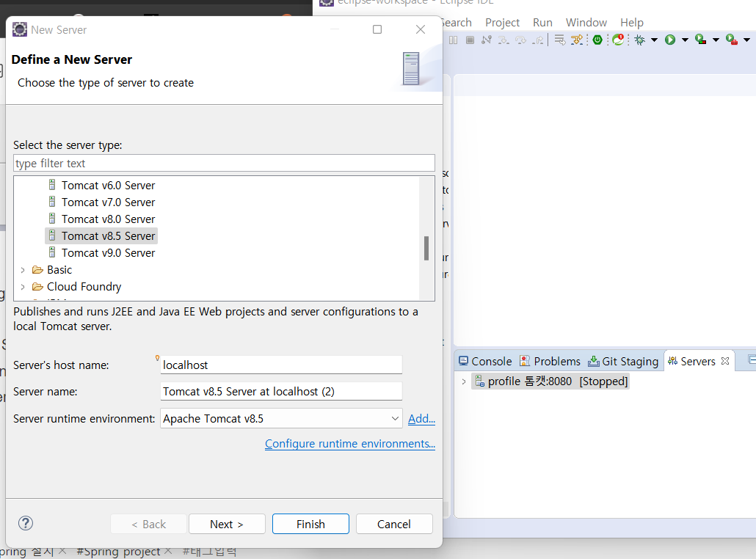Screen dimensions: 756x559
Task: Click the Run External Tools toolbox icon
Action: [731, 40]
